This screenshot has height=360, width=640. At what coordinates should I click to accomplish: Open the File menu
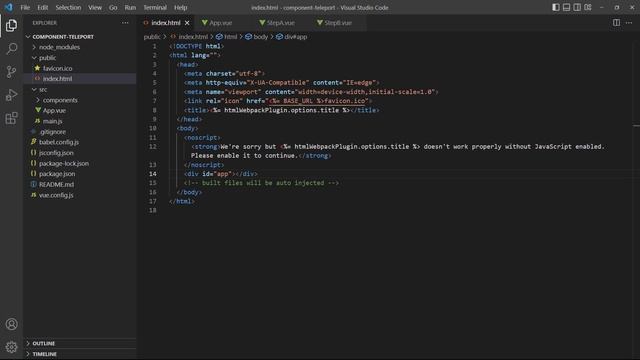coord(25,7)
